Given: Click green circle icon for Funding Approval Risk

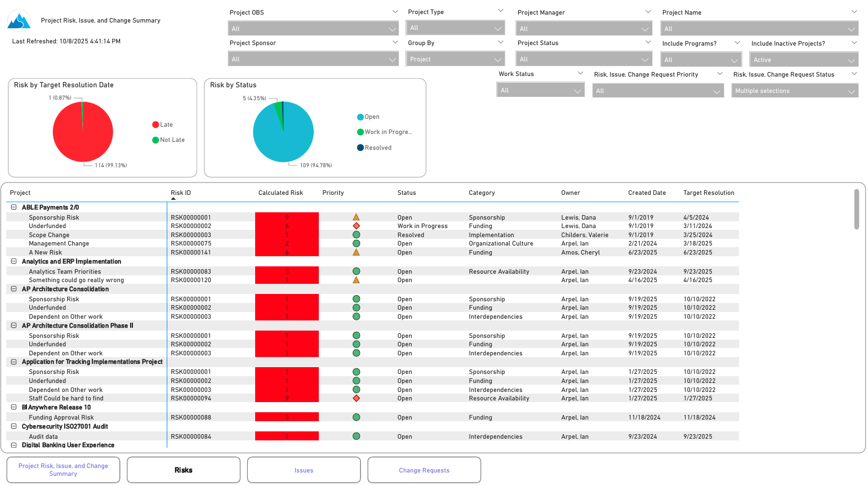Looking at the screenshot, I should point(356,417).
